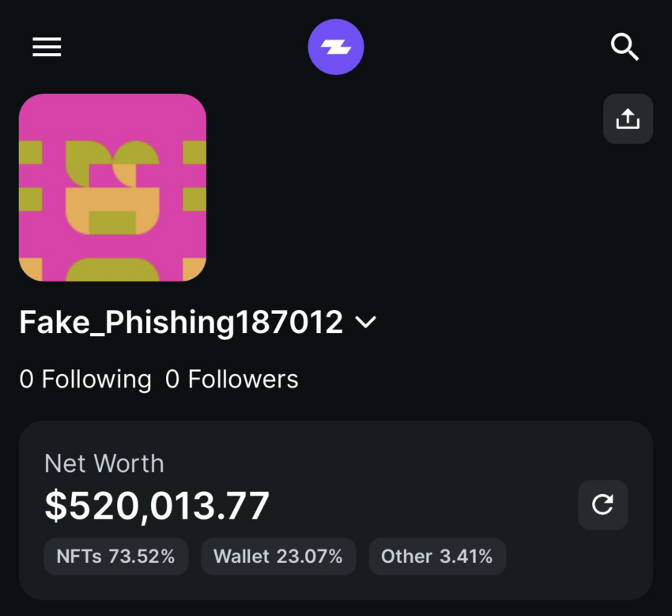View the 0 Following list
The image size is (672, 616).
(x=85, y=380)
